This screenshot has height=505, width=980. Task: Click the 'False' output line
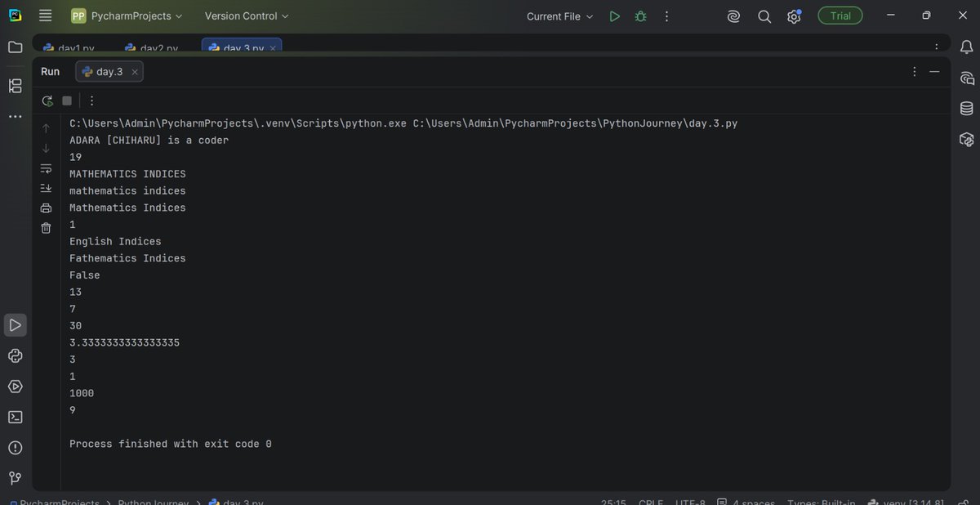coord(85,275)
